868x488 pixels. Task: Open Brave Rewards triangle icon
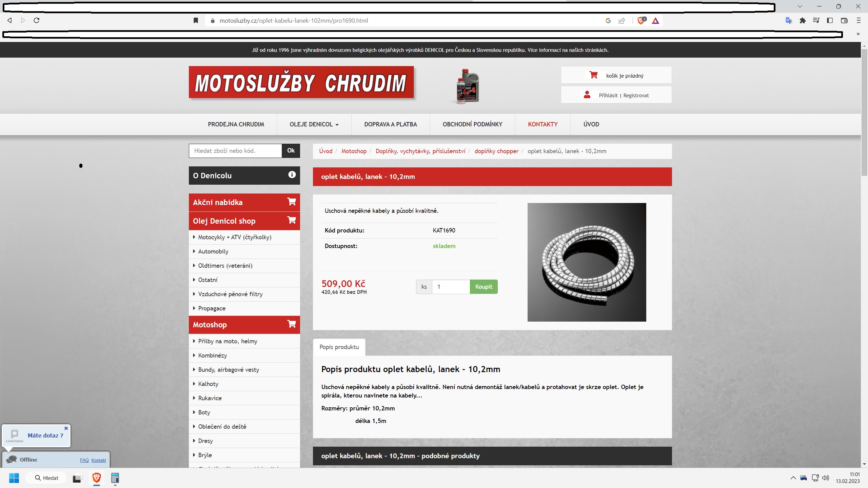pyautogui.click(x=655, y=21)
